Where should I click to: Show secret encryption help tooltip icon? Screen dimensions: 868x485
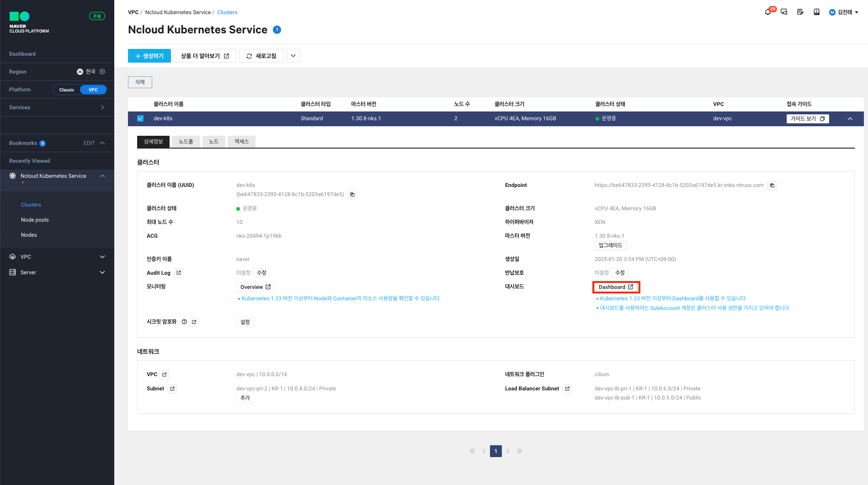(x=184, y=322)
